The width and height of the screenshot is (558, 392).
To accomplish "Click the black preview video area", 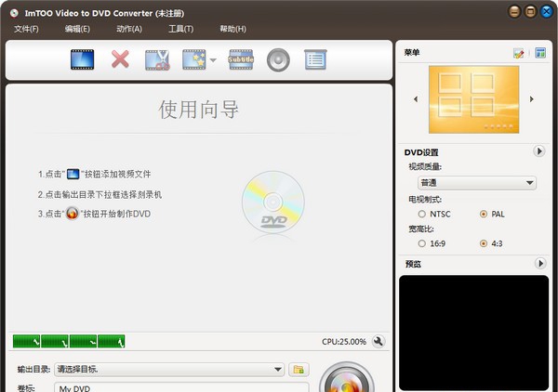I will 473,333.
